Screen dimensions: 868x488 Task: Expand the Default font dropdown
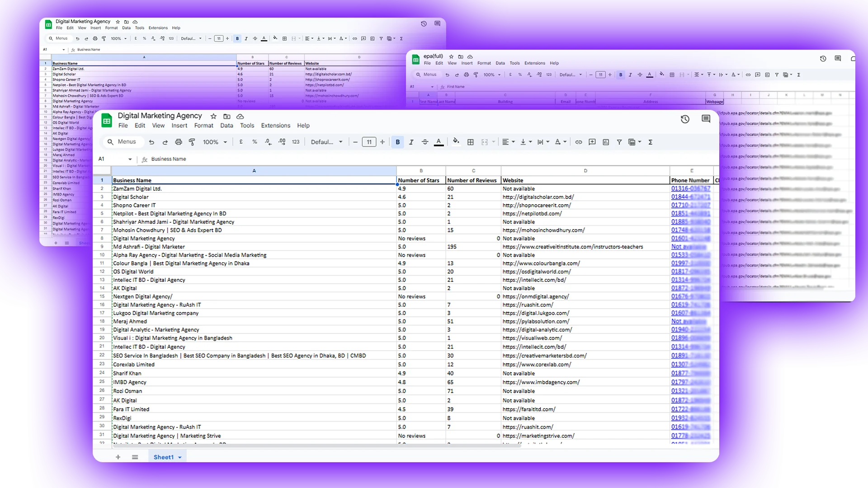326,142
